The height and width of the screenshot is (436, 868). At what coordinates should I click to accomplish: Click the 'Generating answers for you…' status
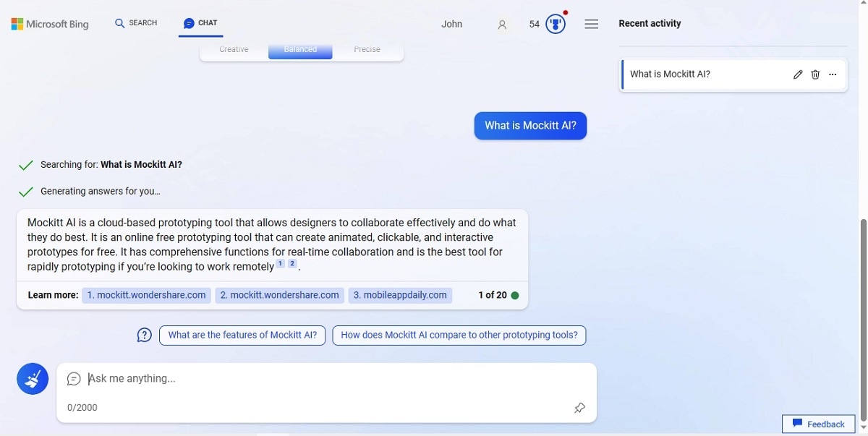[x=101, y=192]
